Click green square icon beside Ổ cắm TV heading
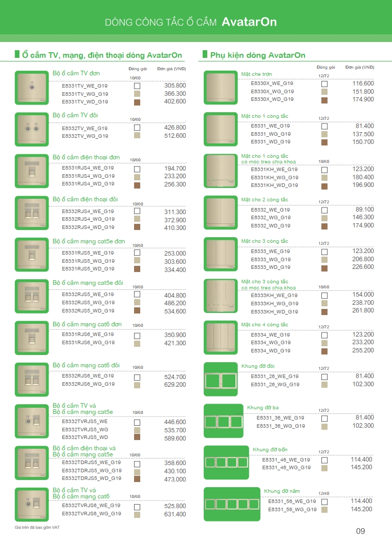Screen dimensions: 392x543 pos(17,54)
